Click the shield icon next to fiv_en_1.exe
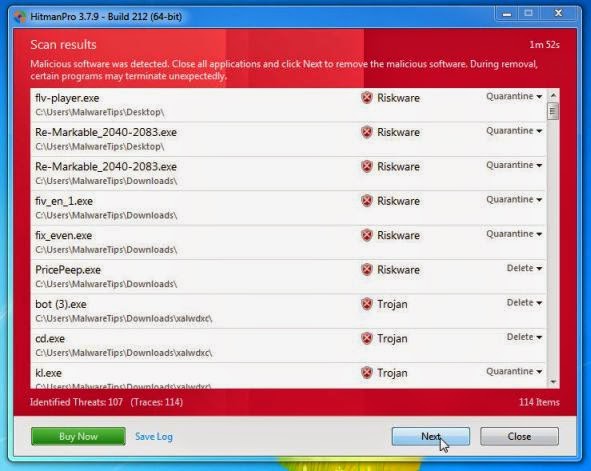 click(367, 201)
